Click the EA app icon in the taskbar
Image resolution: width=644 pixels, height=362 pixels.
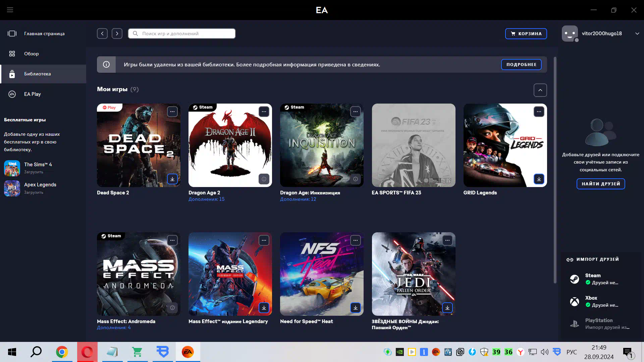click(188, 352)
